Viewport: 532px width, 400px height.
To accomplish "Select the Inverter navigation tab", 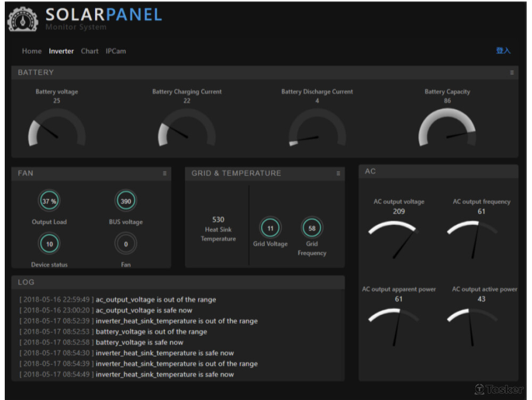I will click(61, 51).
